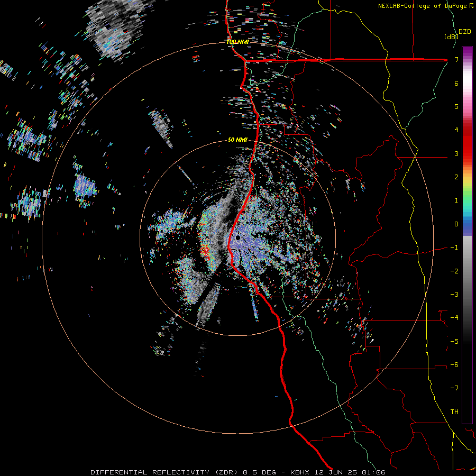Click the scale value 5

point(456,106)
